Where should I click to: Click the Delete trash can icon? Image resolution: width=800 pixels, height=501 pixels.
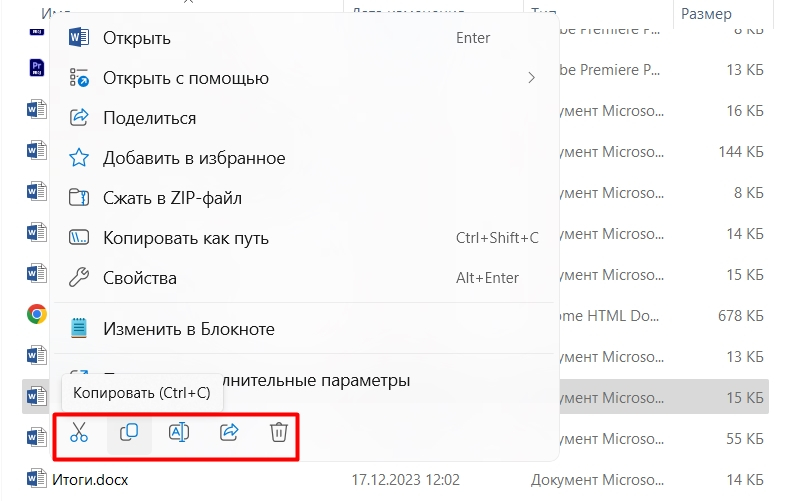click(x=279, y=432)
